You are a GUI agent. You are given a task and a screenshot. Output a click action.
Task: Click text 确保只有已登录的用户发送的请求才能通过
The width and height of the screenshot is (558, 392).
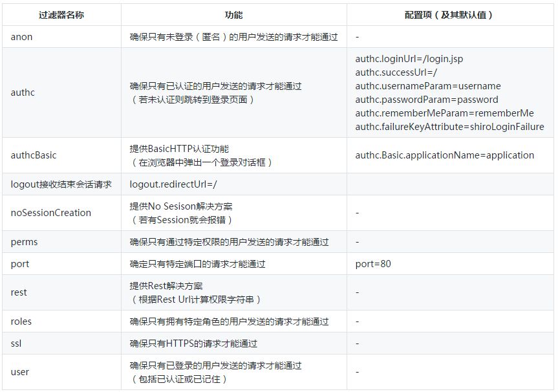(x=216, y=365)
